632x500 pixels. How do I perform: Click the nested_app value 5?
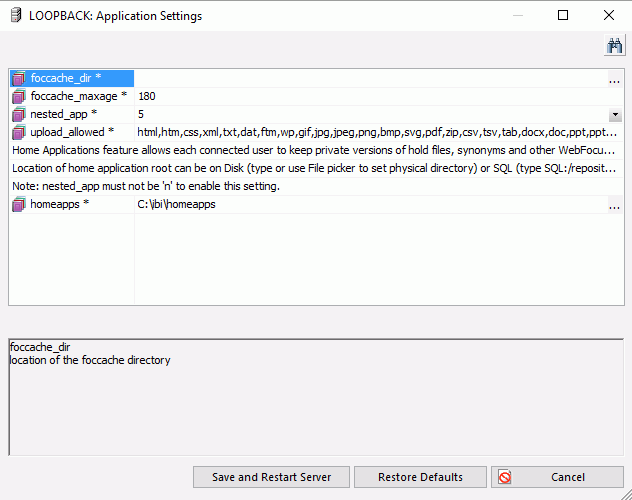tap(372, 114)
